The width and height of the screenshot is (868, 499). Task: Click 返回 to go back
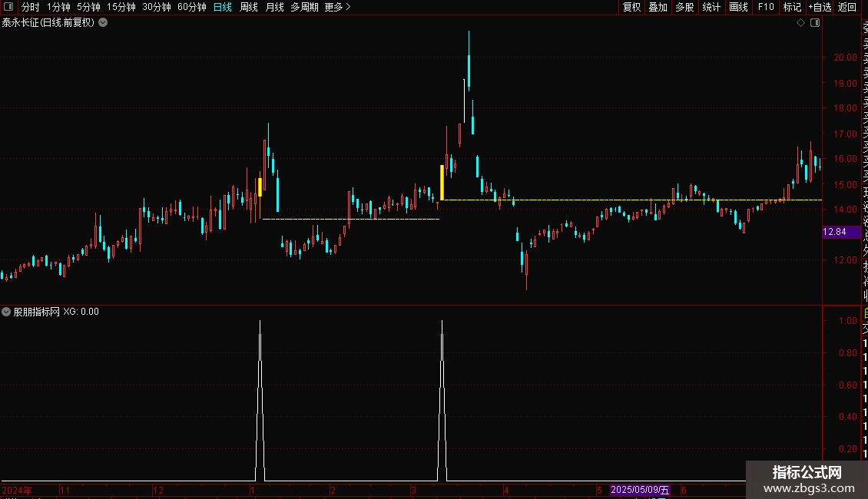847,7
